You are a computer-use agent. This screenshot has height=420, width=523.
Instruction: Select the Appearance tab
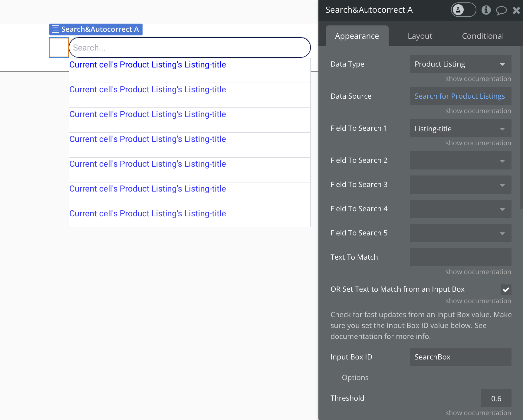[357, 36]
